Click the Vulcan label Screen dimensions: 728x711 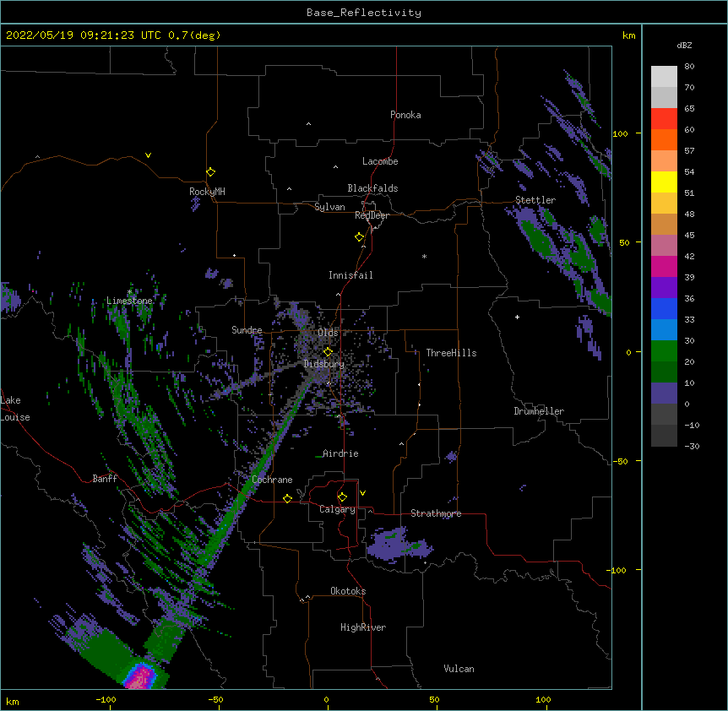coord(459,669)
